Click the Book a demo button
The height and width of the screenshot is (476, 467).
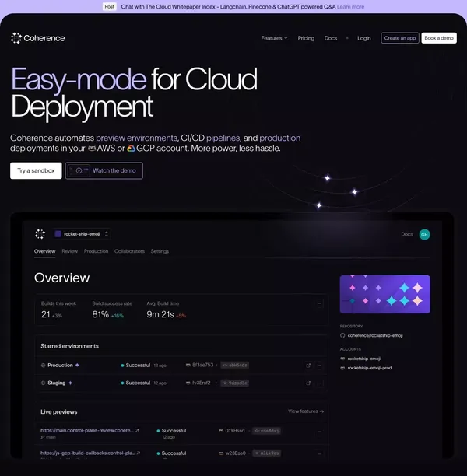pos(439,38)
